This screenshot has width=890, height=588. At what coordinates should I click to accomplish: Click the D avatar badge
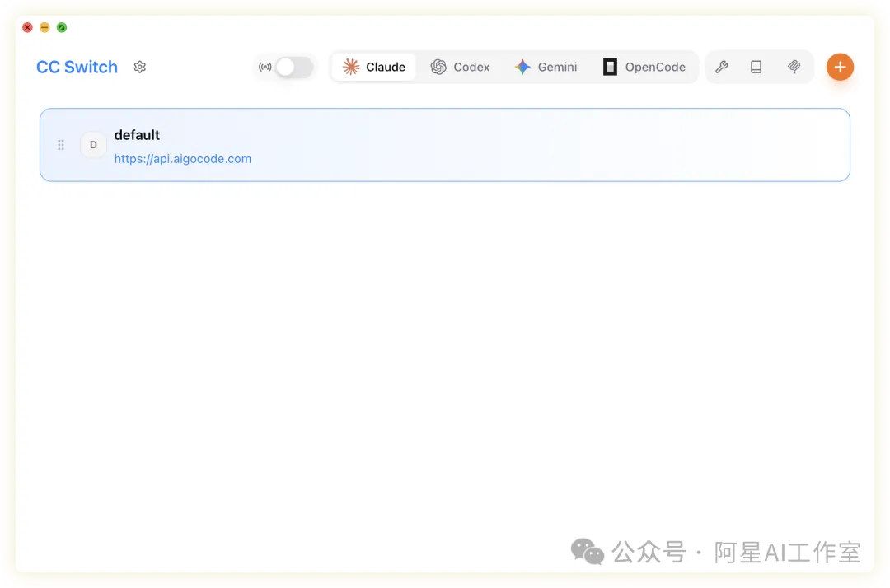point(93,145)
